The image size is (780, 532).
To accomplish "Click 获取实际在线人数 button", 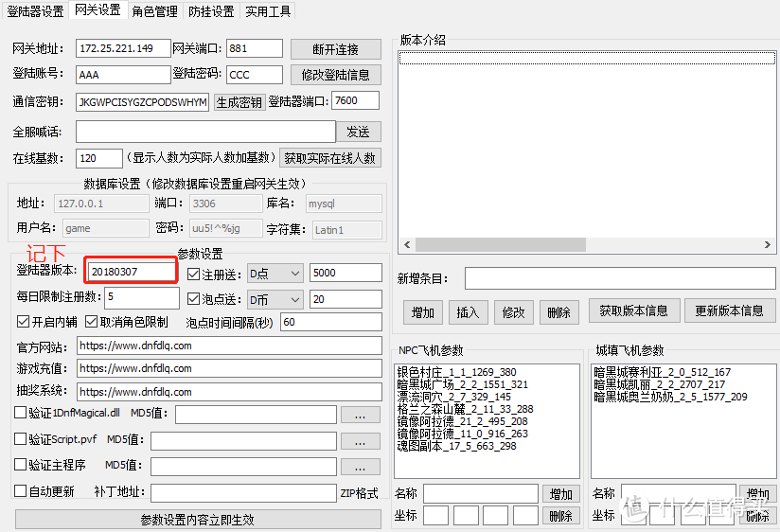I will point(329,158).
